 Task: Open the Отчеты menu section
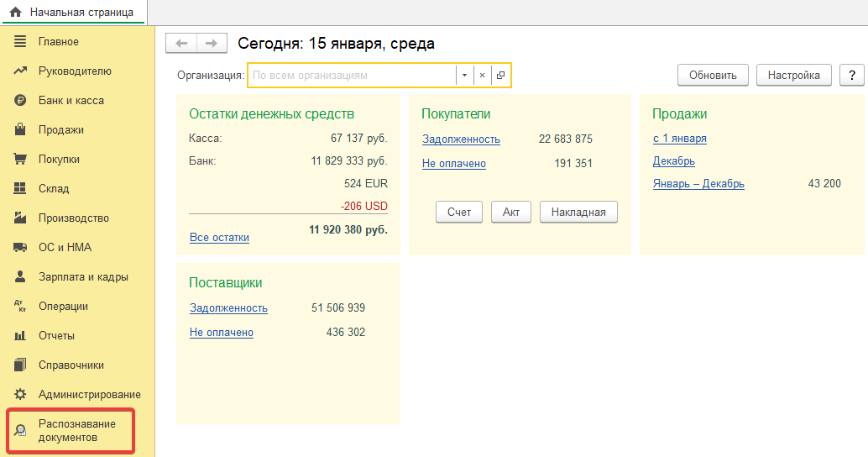(56, 336)
